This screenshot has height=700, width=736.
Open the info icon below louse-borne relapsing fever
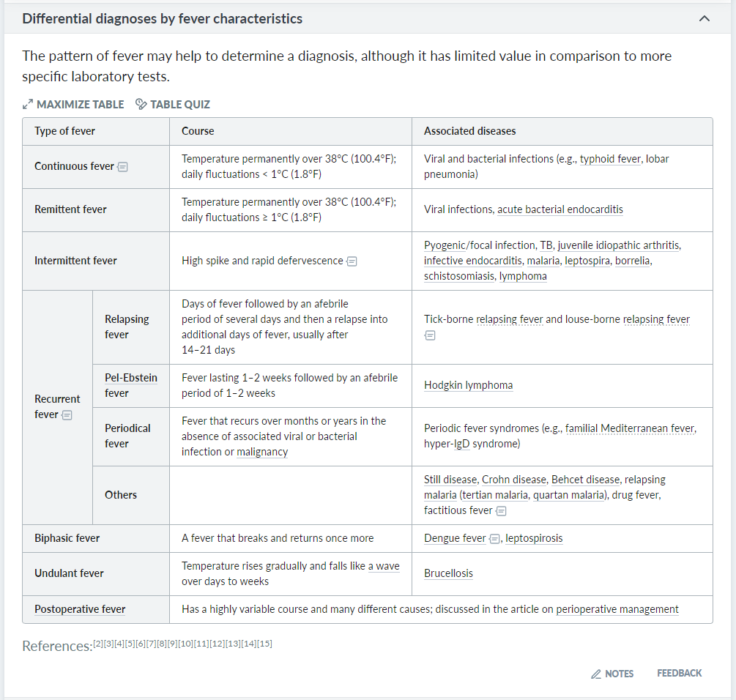pyautogui.click(x=430, y=335)
